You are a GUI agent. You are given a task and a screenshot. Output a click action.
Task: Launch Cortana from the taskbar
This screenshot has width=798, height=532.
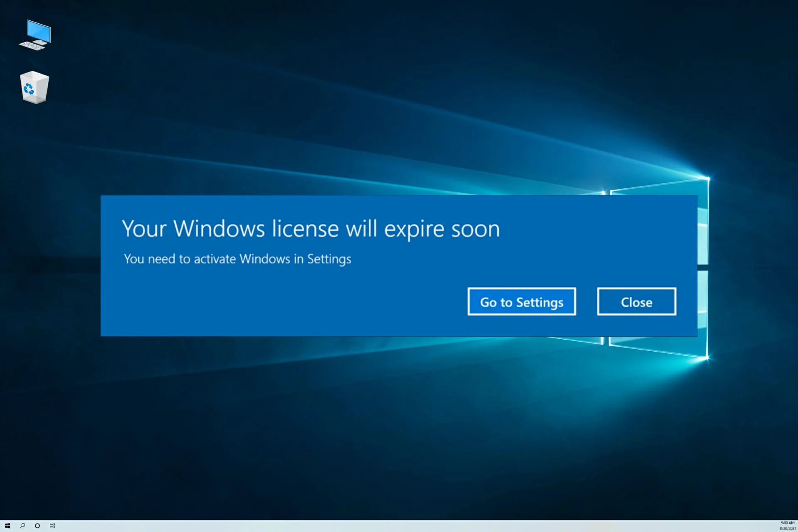pos(37,525)
